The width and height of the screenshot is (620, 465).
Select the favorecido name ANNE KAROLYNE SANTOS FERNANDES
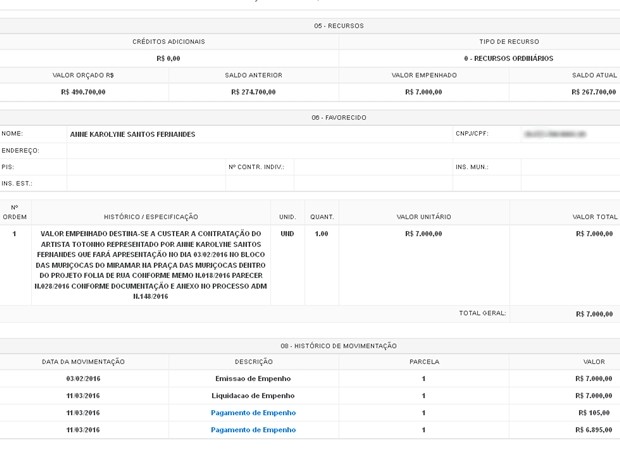pyautogui.click(x=132, y=134)
